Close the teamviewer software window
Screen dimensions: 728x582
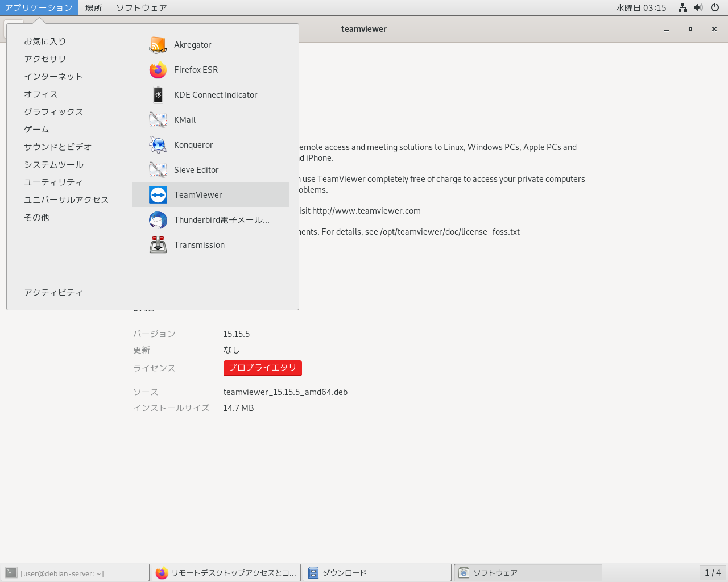click(714, 29)
